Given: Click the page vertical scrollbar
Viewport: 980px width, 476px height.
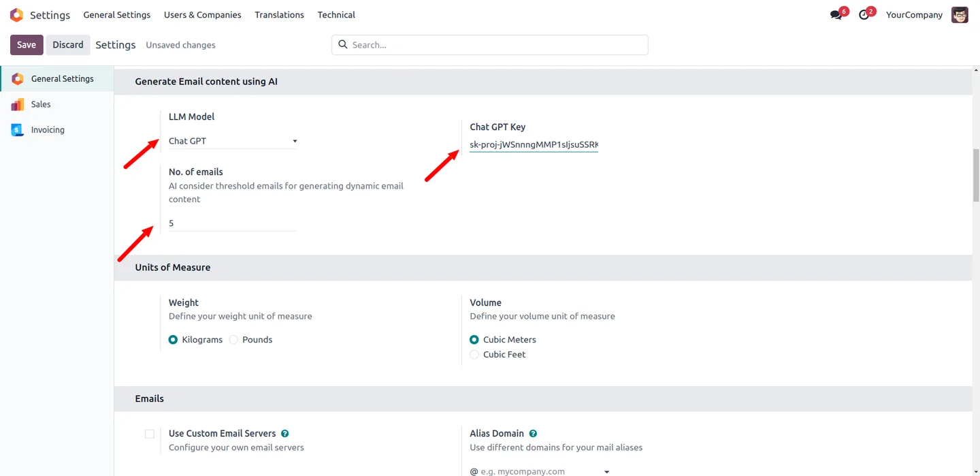Looking at the screenshot, I should [976, 176].
